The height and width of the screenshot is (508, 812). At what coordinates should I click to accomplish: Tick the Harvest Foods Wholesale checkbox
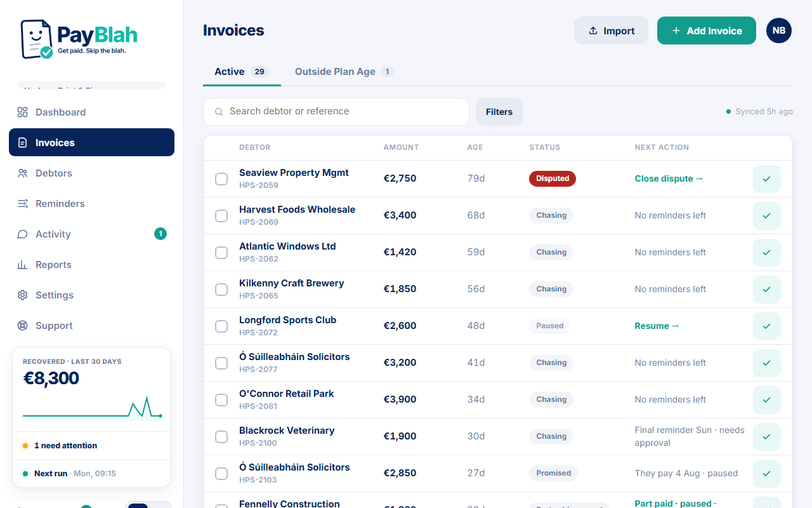(x=221, y=216)
